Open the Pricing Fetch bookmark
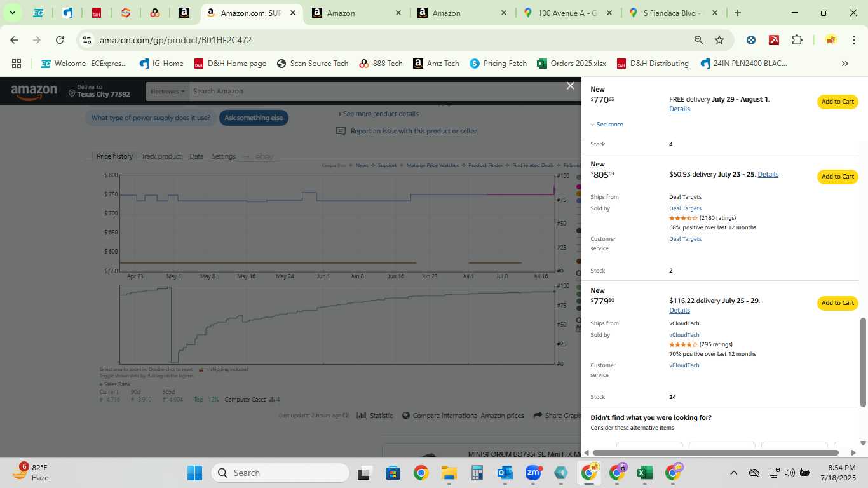868x488 pixels. (498, 64)
